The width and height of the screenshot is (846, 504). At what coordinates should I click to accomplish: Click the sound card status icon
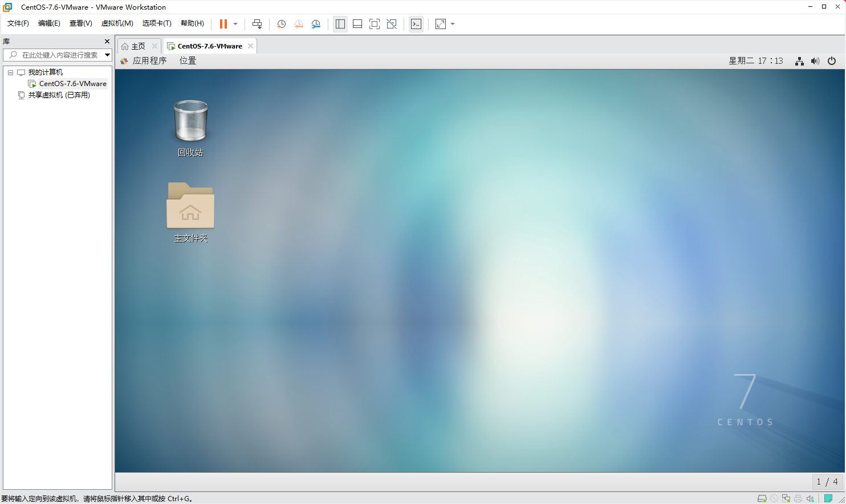click(810, 498)
